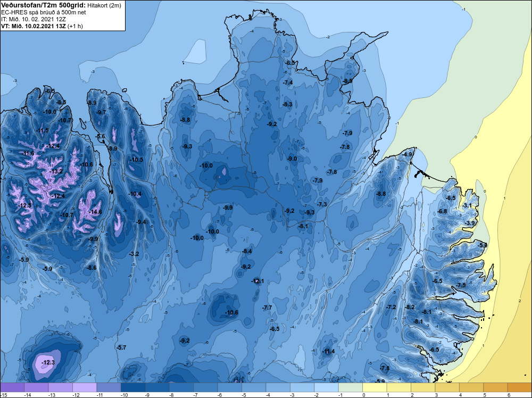532x398 pixels.
Task: Click the -1 pale green legend swatch
Action: pyautogui.click(x=351, y=387)
